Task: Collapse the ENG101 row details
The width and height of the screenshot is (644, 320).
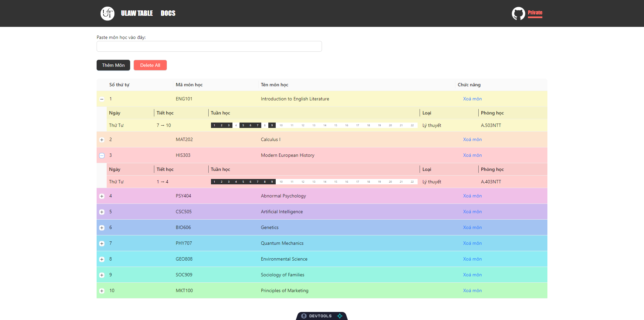Action: coord(102,99)
